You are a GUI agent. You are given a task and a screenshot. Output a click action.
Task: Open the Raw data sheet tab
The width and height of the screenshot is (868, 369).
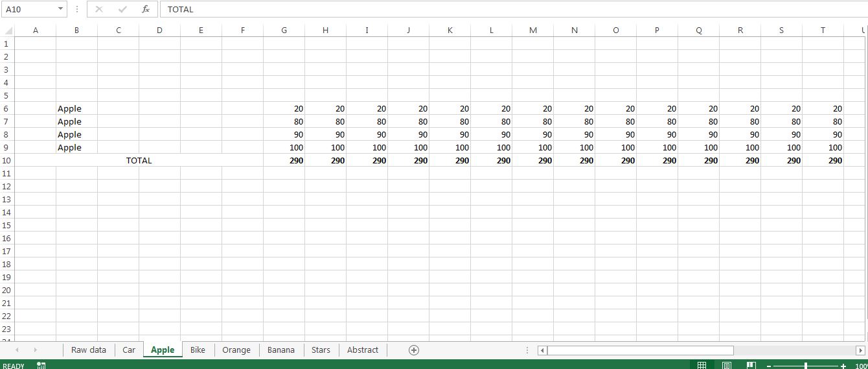pos(89,350)
